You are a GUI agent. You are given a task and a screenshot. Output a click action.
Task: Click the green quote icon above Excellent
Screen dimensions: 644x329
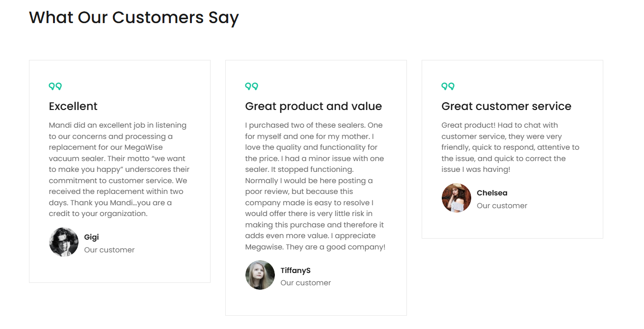click(x=55, y=86)
